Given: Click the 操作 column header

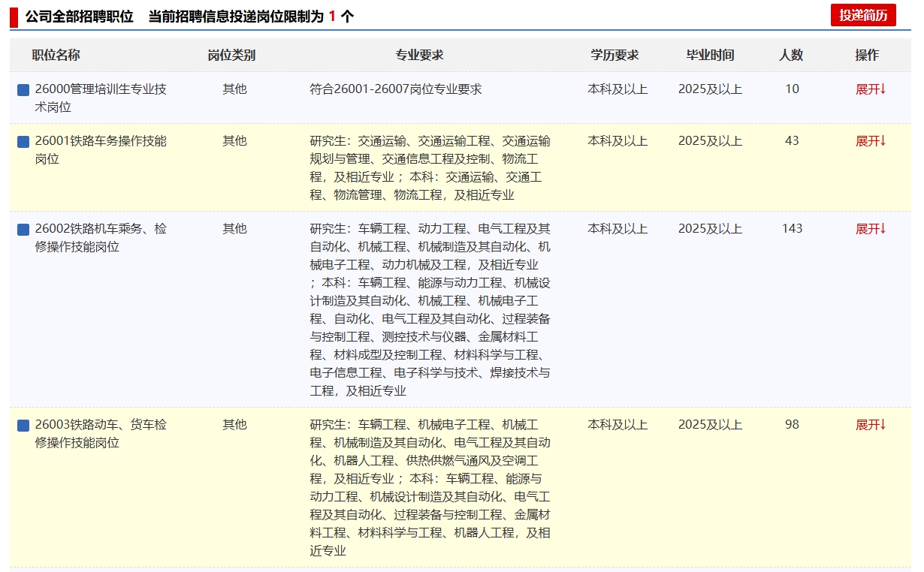Looking at the screenshot, I should (x=867, y=55).
